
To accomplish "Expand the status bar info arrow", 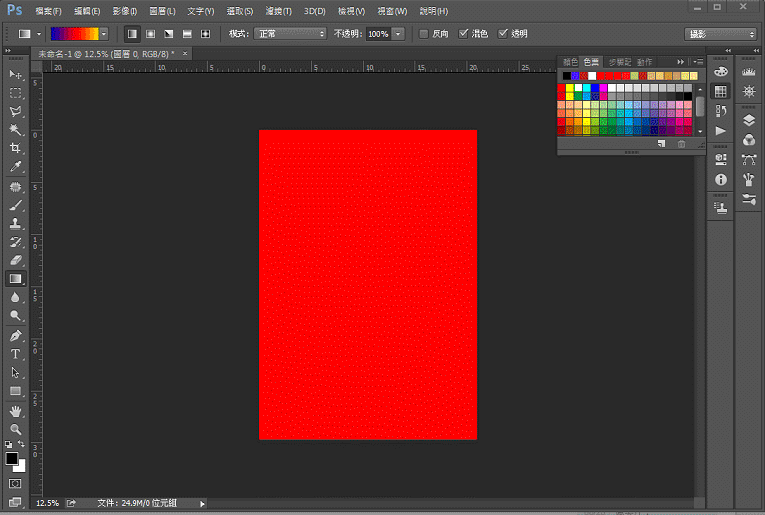I will pyautogui.click(x=202, y=504).
